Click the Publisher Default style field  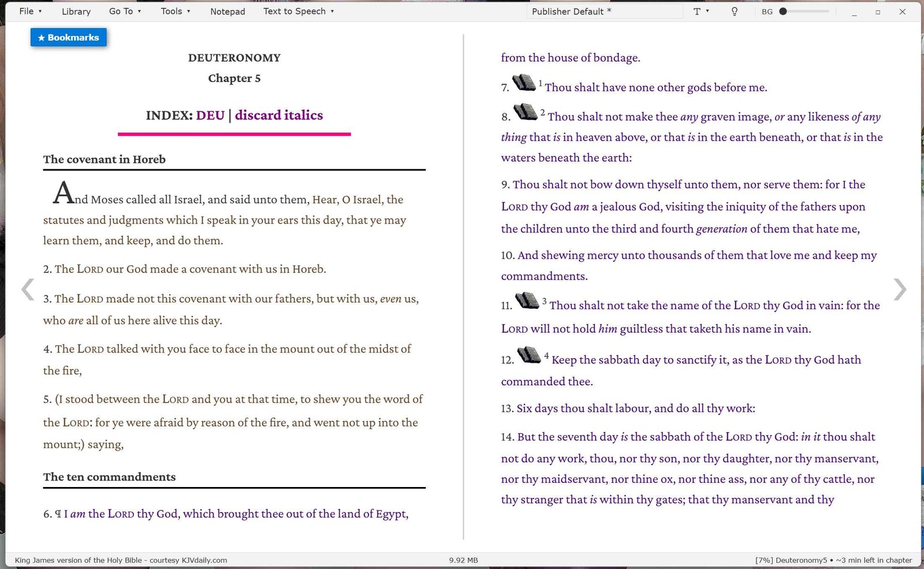605,11
